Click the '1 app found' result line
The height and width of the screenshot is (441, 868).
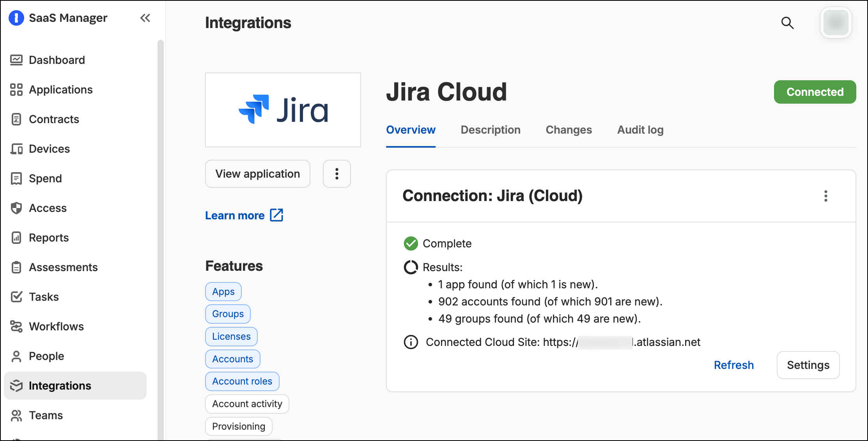[x=518, y=284]
